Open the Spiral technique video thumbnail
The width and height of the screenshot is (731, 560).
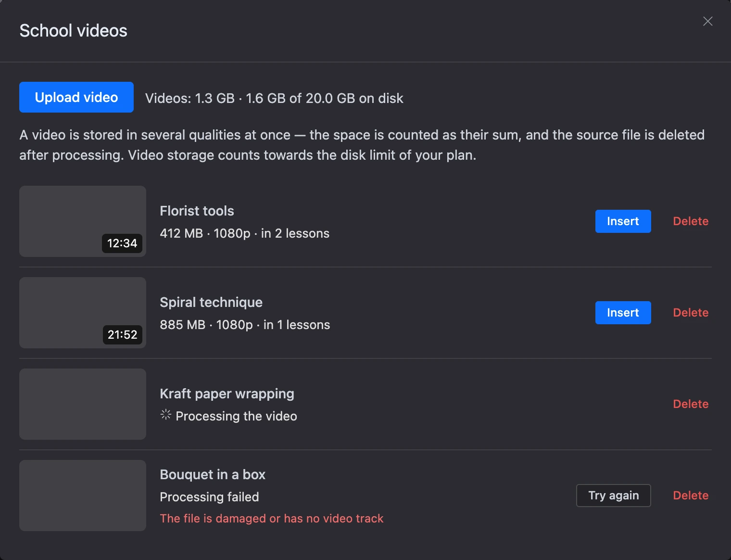pos(83,313)
